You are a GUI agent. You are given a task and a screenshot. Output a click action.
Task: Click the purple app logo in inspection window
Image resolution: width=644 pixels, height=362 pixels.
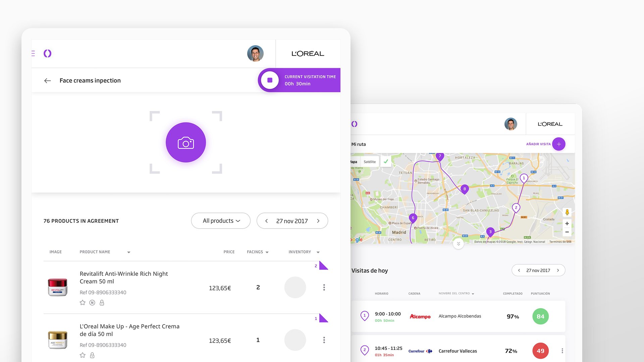pos(48,53)
